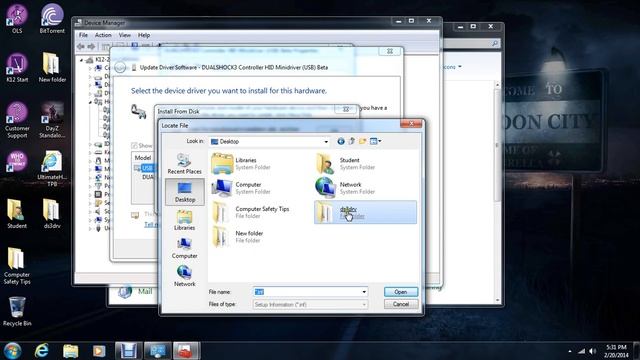The image size is (640, 360).
Task: Open the ds3drv folder in Locate File
Action: click(365, 212)
